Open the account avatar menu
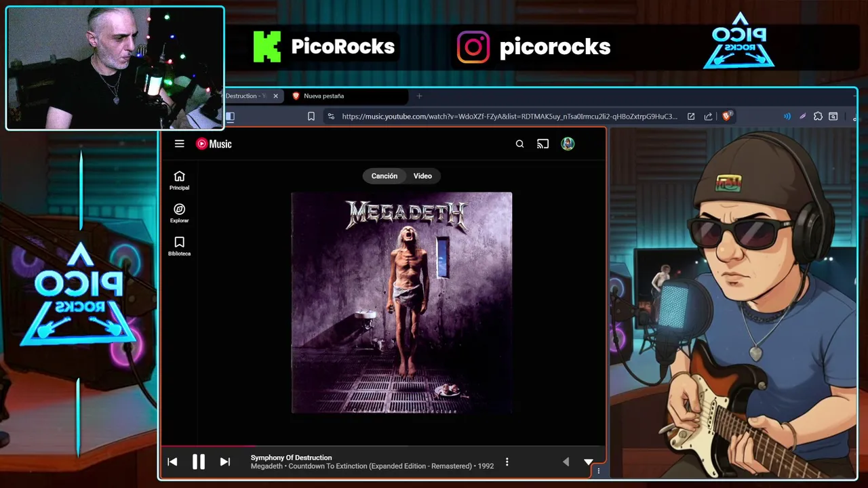Image resolution: width=868 pixels, height=488 pixels. pyautogui.click(x=568, y=144)
